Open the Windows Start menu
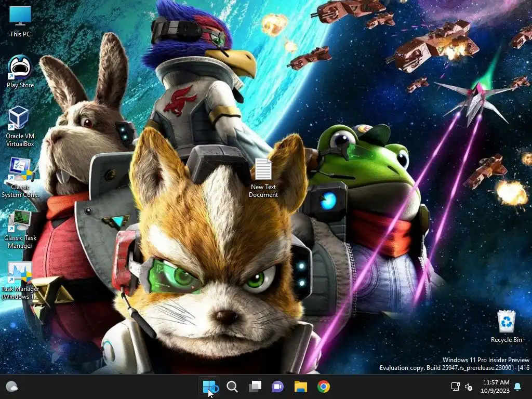The width and height of the screenshot is (532, 399). (x=209, y=387)
